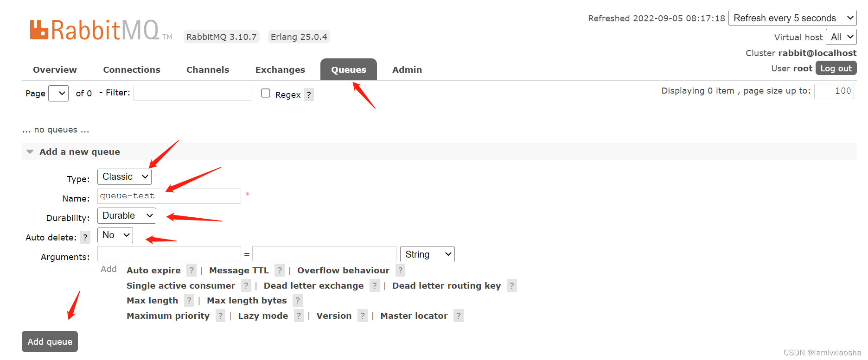
Task: Insert the Lazy mode argument
Action: coord(263,316)
